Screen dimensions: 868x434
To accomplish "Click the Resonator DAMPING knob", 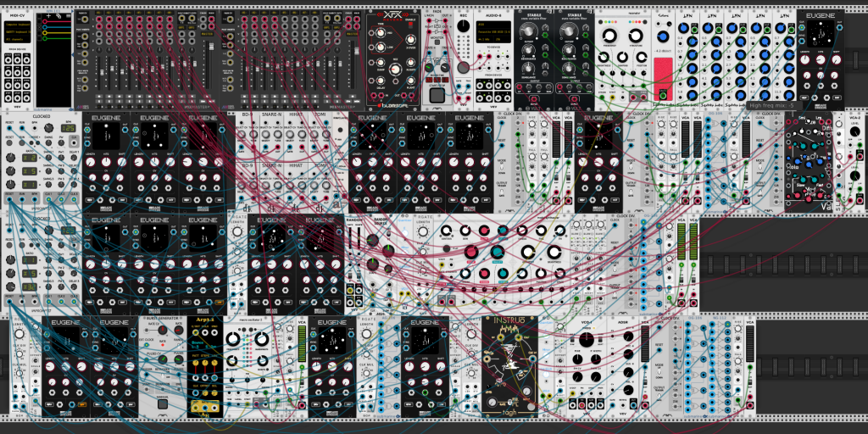I will (x=623, y=57).
